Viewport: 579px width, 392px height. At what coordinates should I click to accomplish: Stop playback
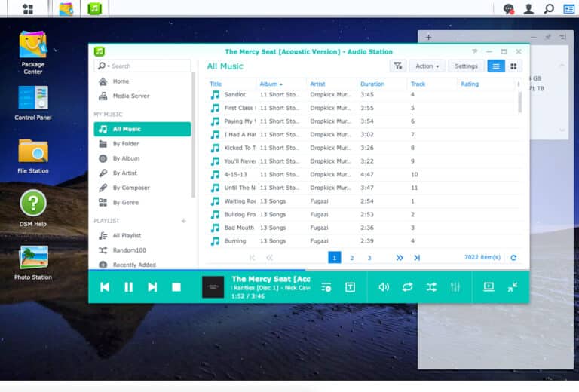176,287
